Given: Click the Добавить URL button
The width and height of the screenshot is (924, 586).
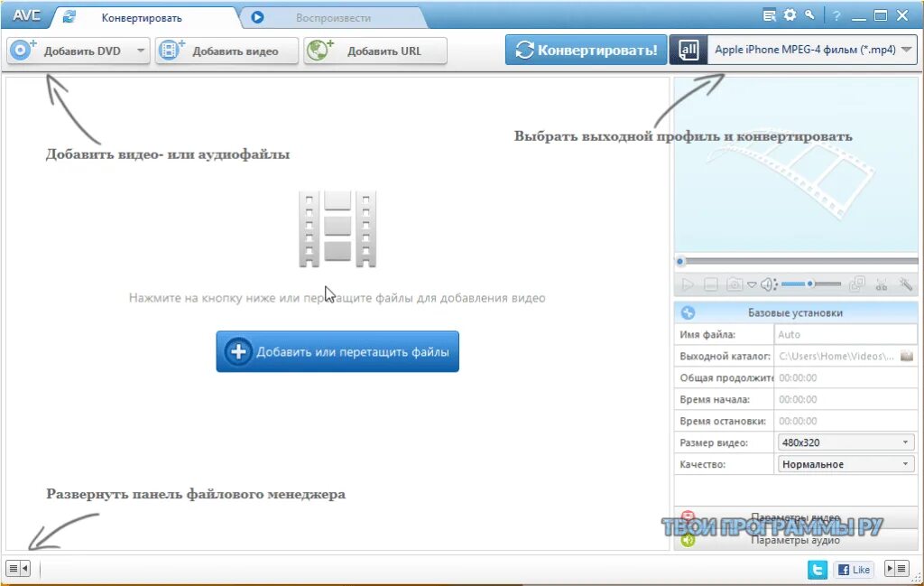Looking at the screenshot, I should [x=375, y=51].
